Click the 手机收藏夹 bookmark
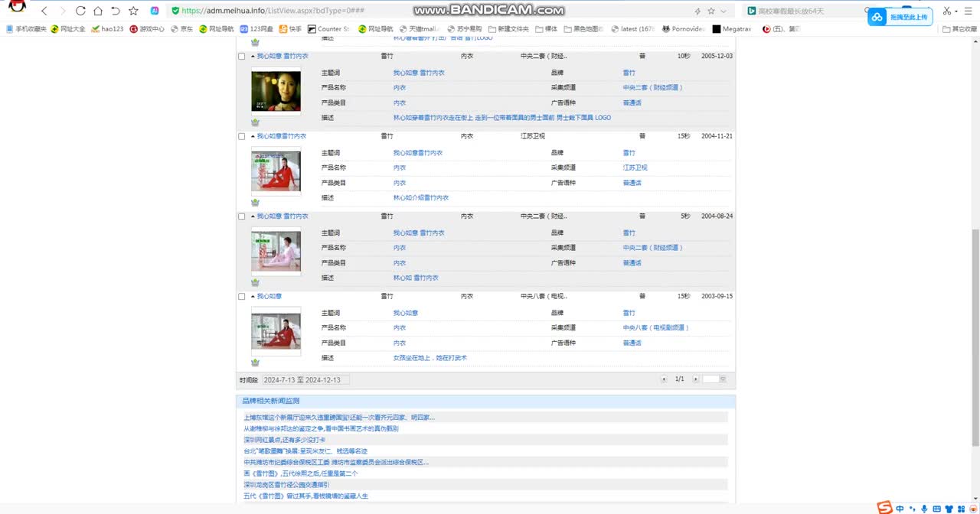980x514 pixels. 26,29
